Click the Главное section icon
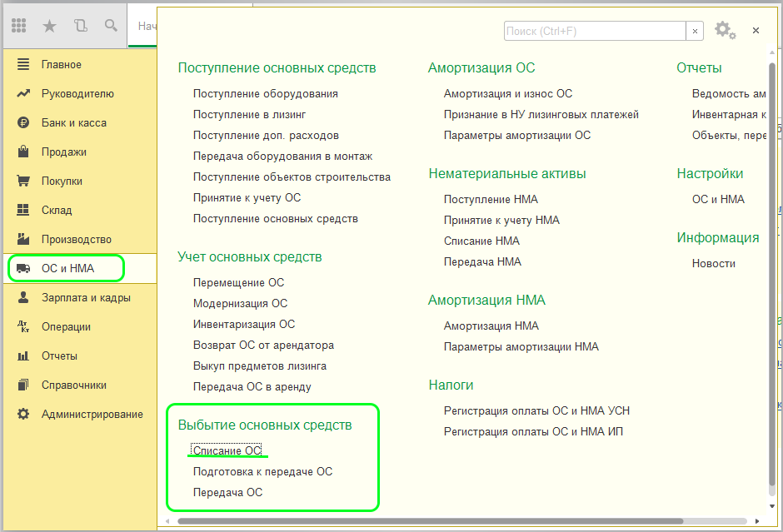The width and height of the screenshot is (783, 532). [23, 64]
